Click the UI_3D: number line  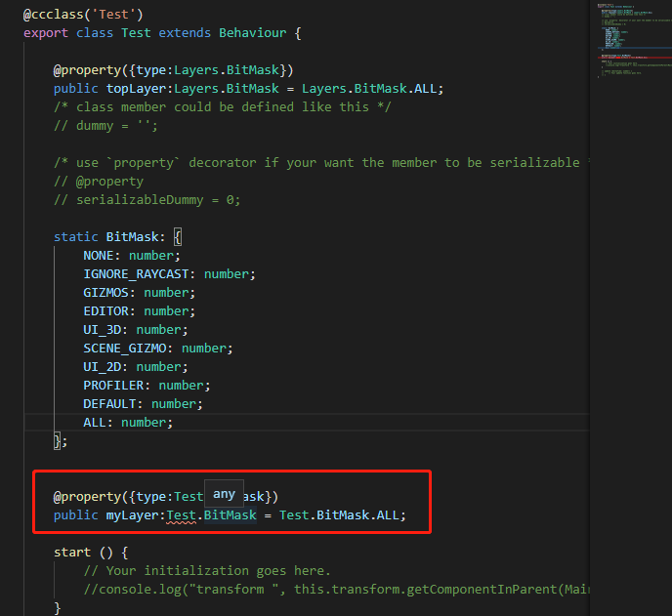(136, 330)
